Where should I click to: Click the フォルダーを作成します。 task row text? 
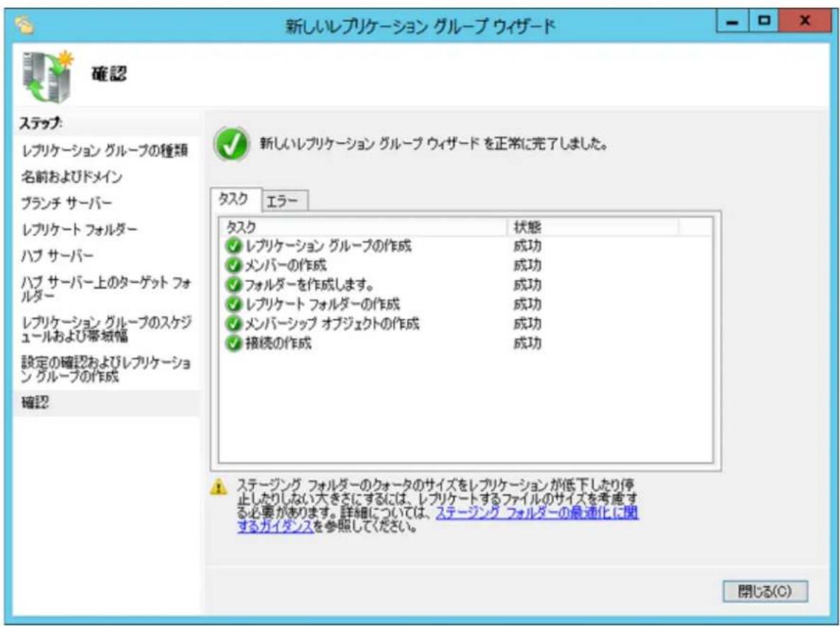308,285
